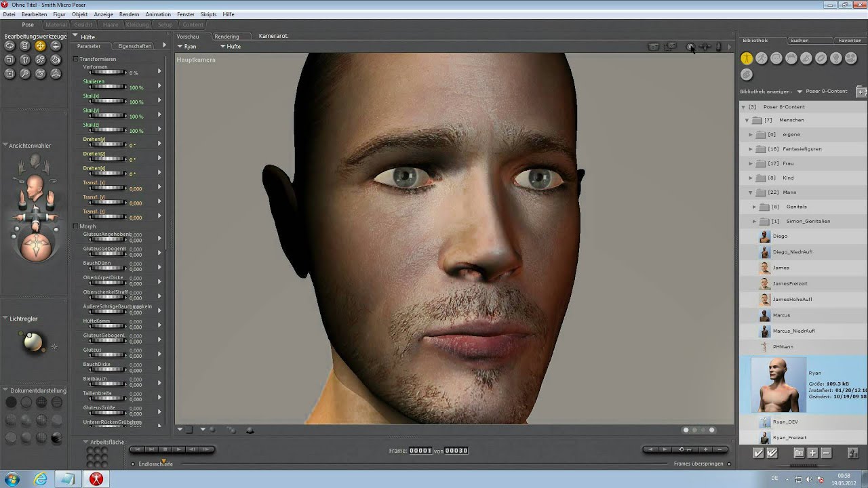The image size is (868, 488).
Task: Select the Taper editing tool
Action: (25, 60)
